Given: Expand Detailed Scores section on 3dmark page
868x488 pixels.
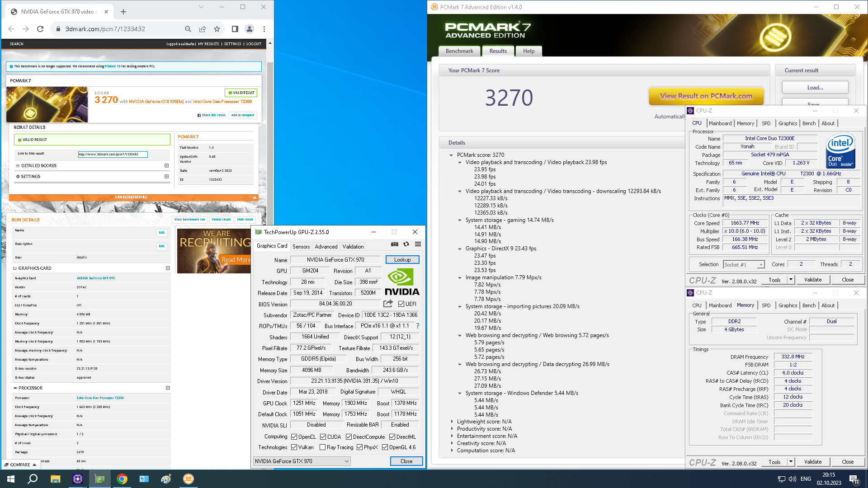Looking at the screenshot, I should [x=166, y=166].
